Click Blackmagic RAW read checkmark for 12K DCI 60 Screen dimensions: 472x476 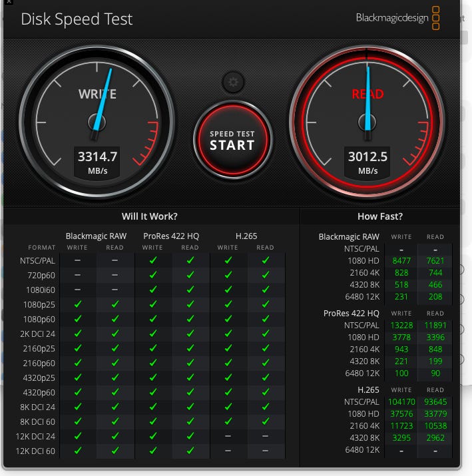pyautogui.click(x=115, y=451)
